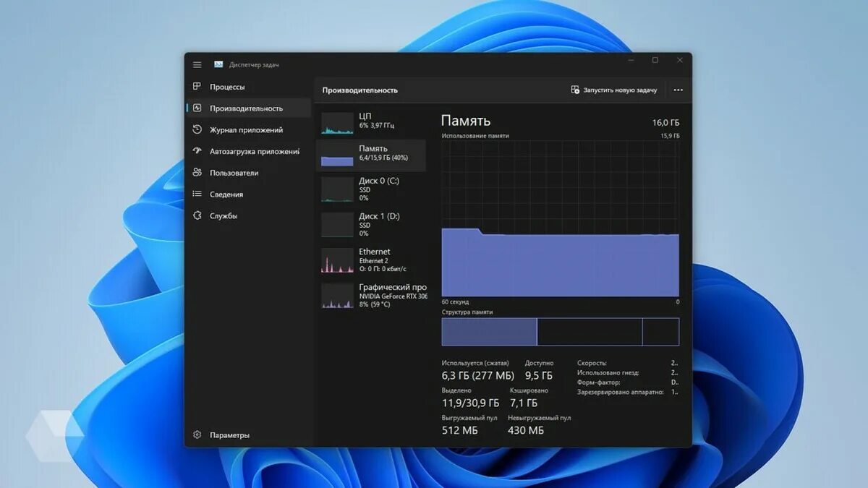
Task: Click the CPU mini graph thumbnail
Action: pyautogui.click(x=337, y=123)
